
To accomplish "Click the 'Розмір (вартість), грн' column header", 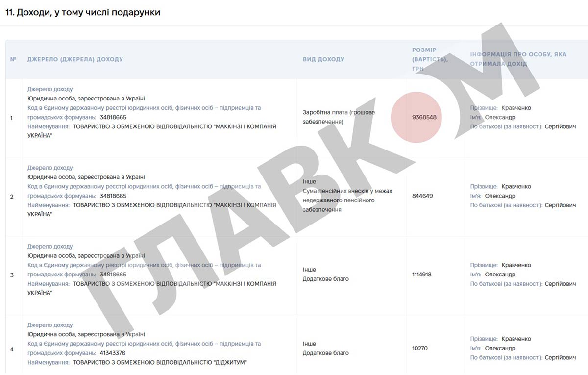I will tap(430, 59).
